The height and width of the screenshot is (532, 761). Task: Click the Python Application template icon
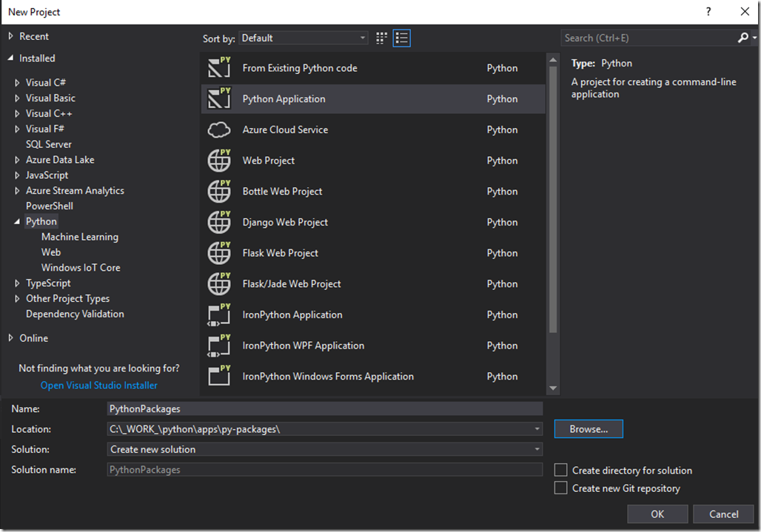(219, 98)
